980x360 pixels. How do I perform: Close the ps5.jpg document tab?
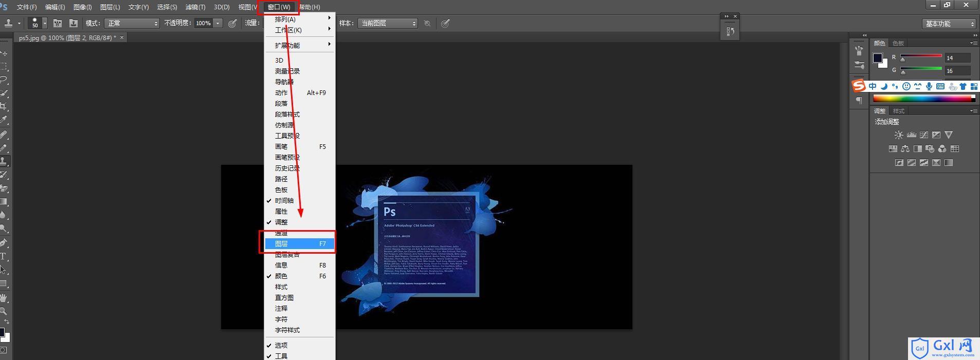(122, 37)
